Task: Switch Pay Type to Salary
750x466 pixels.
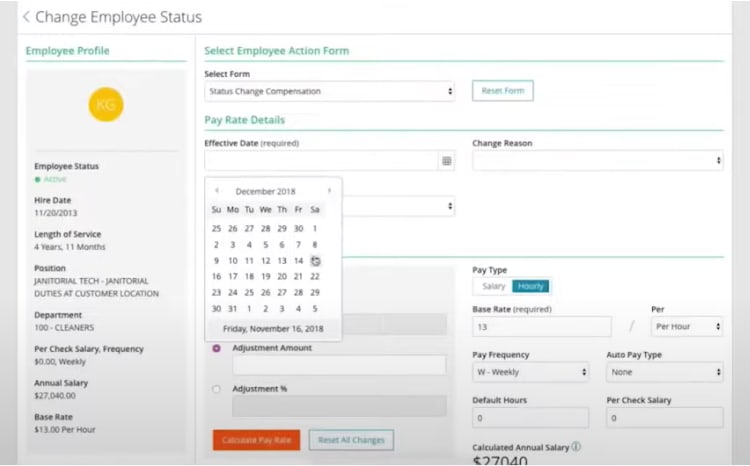Action: coord(494,286)
